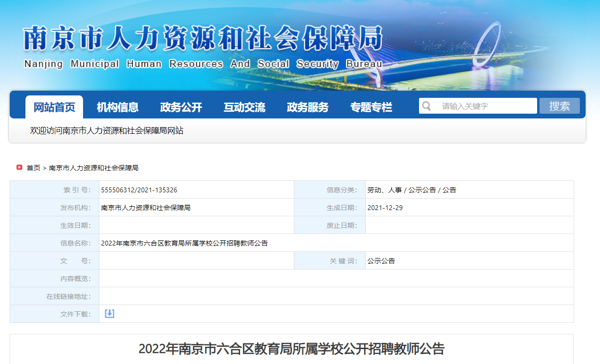600x364 pixels.
Task: Click 内容概览 label cell
Action: pyautogui.click(x=55, y=279)
